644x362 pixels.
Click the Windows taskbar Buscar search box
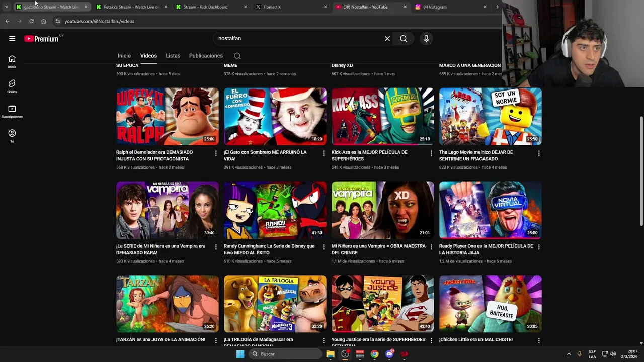[x=285, y=354]
